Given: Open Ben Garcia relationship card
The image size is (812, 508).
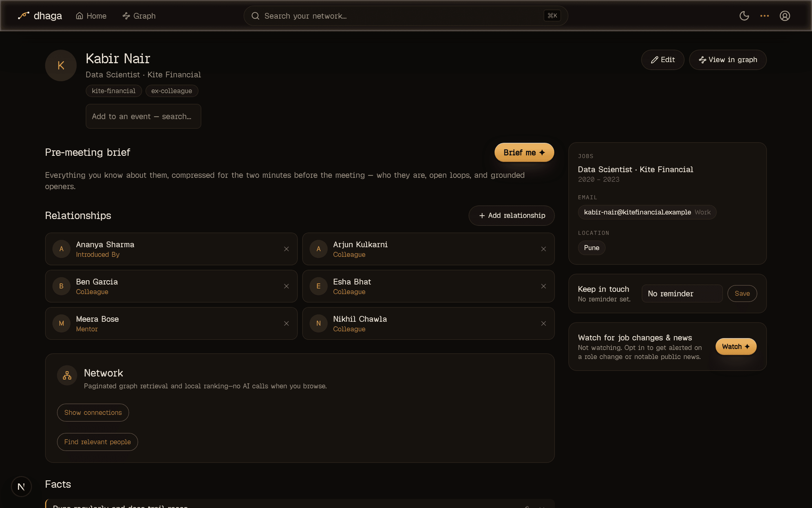Looking at the screenshot, I should coord(171,286).
